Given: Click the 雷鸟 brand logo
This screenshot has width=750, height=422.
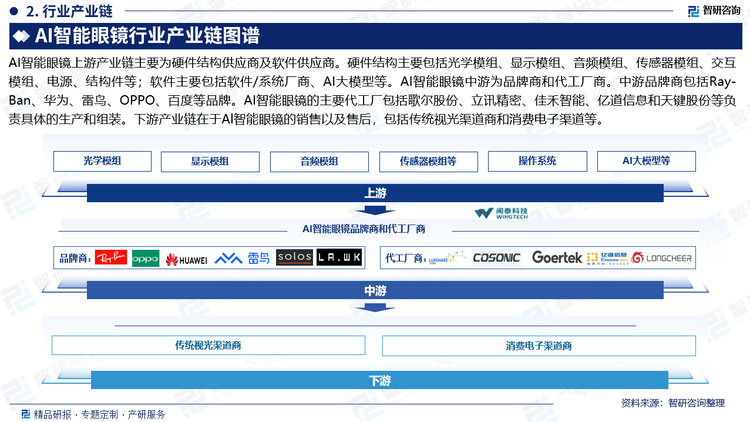Looking at the screenshot, I should coord(259,258).
